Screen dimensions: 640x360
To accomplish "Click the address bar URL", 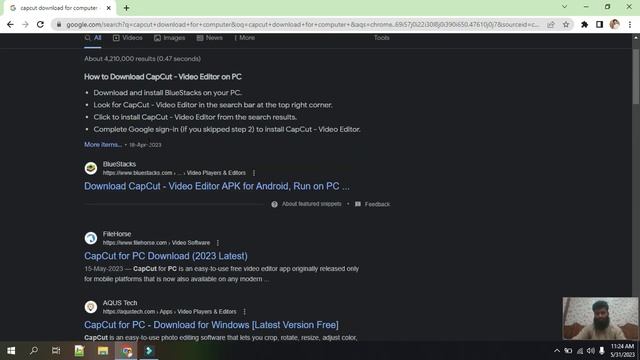I will [x=302, y=24].
